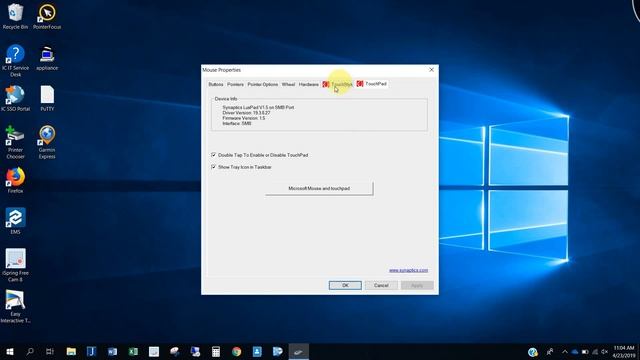The image size is (640, 360).
Task: Open the muted volume tray icon
Action: 604,352
